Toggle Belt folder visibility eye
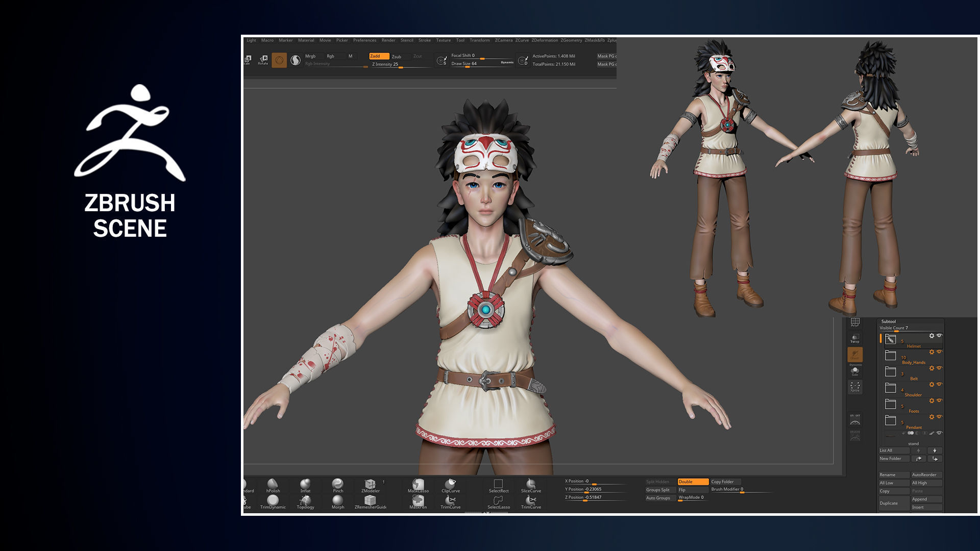 tap(939, 368)
